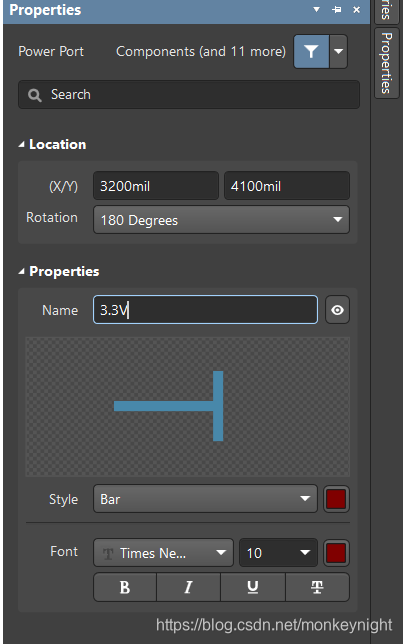Switch to the vertical Properties tab
403x644 pixels.
point(387,63)
